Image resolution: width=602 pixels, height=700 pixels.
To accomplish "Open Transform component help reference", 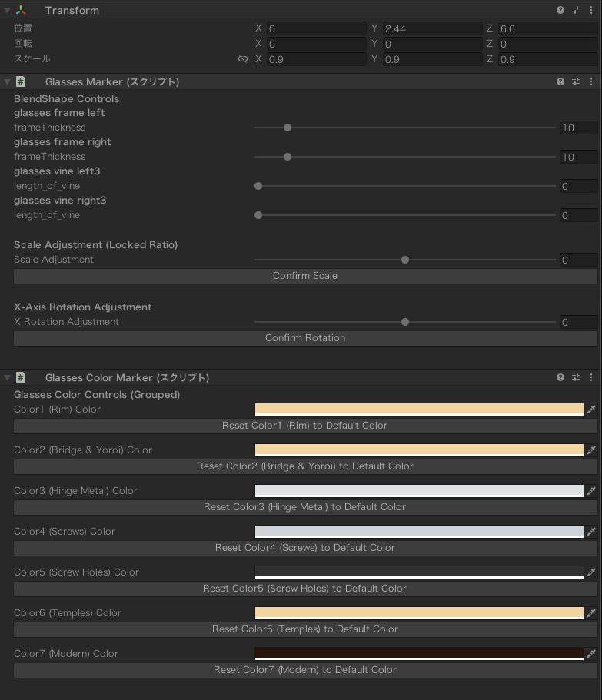I will click(x=560, y=11).
